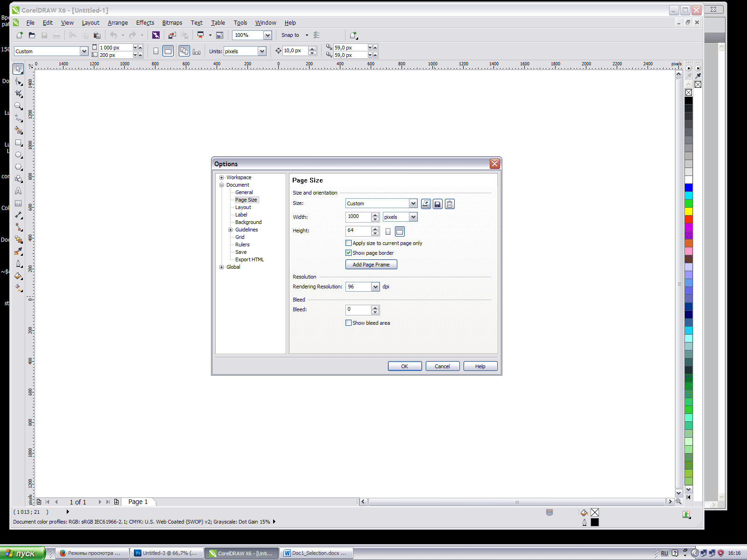
Task: Click the Paste clipboard toolbar icon
Action: click(97, 35)
